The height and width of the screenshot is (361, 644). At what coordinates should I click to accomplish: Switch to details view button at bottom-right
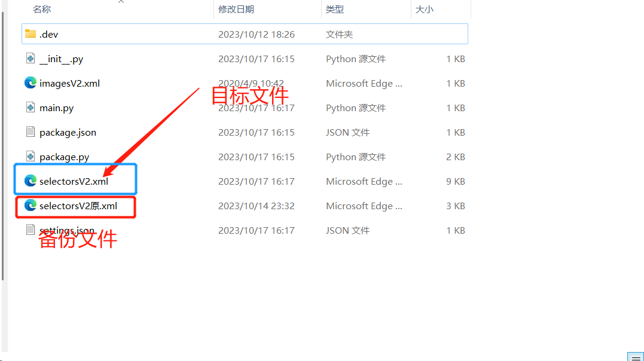[636, 357]
